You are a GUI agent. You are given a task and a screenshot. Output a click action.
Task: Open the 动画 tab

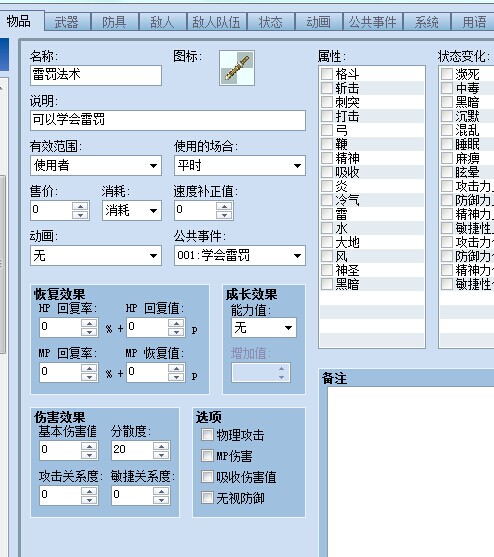coord(318,22)
